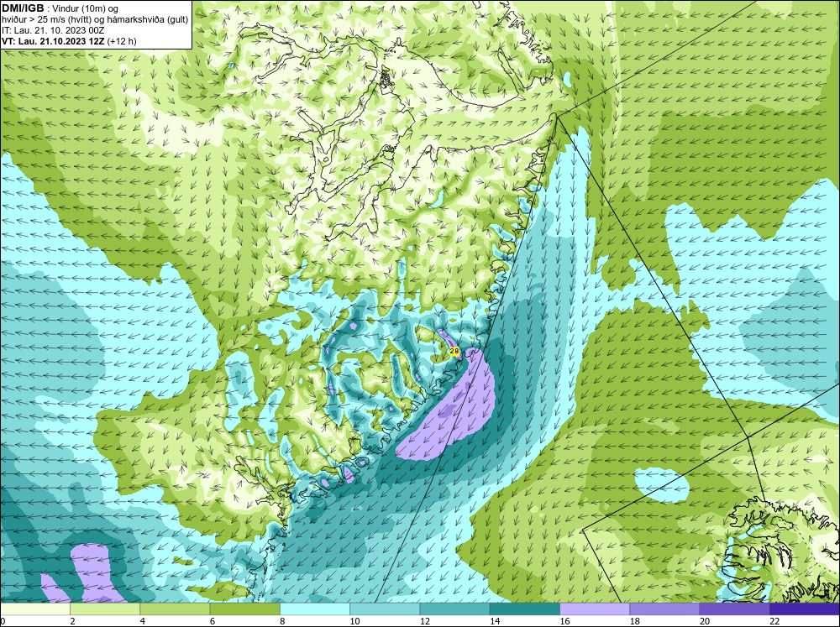
Task: Click the legend label '16'
Action: [x=564, y=621]
